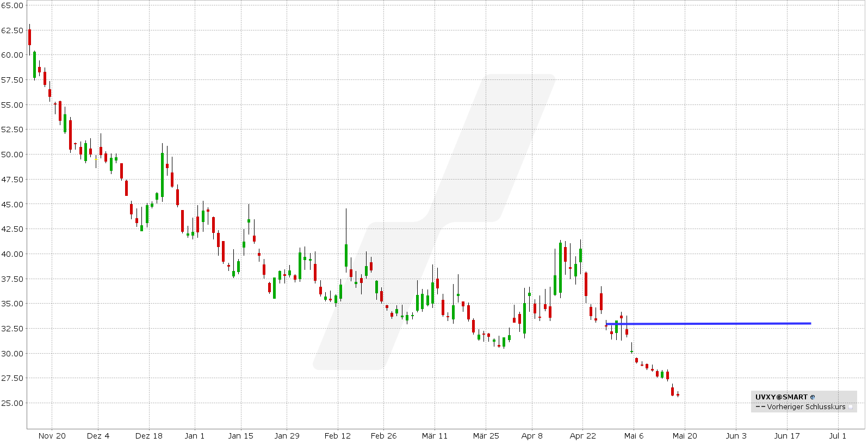
Task: Click the 47.50 price axis label
Action: click(x=12, y=180)
